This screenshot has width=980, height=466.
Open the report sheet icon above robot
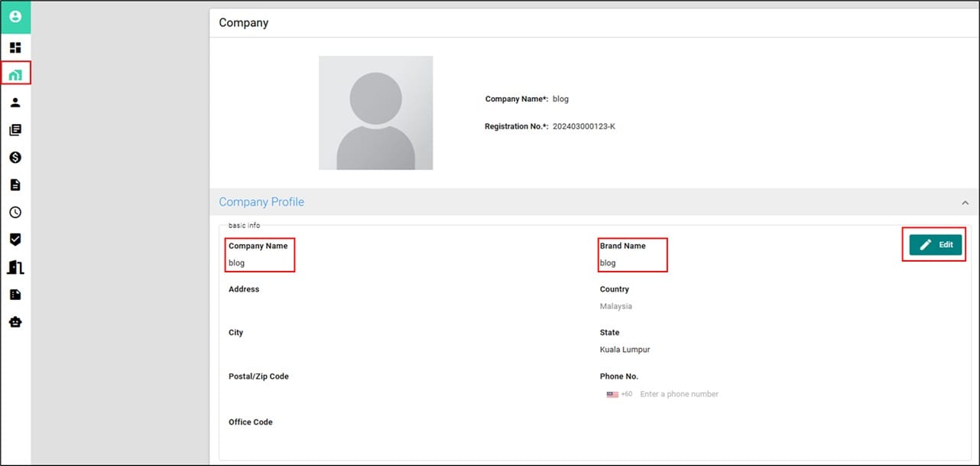click(15, 295)
